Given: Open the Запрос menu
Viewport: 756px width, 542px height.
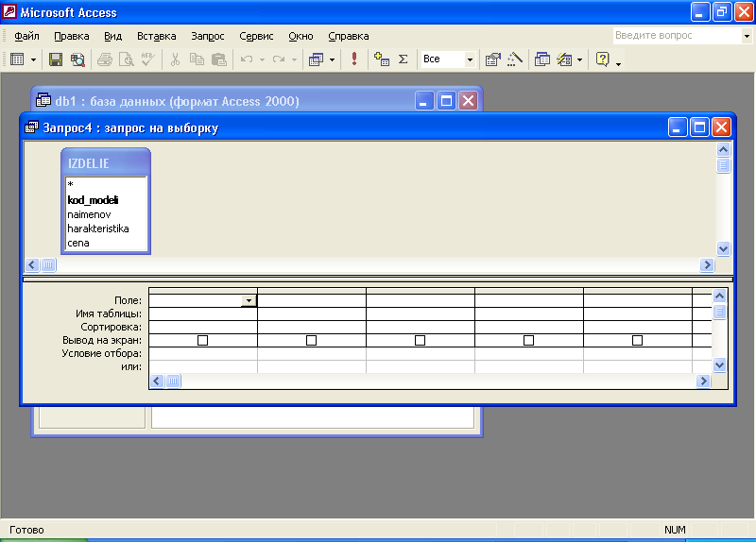Looking at the screenshot, I should (x=207, y=36).
